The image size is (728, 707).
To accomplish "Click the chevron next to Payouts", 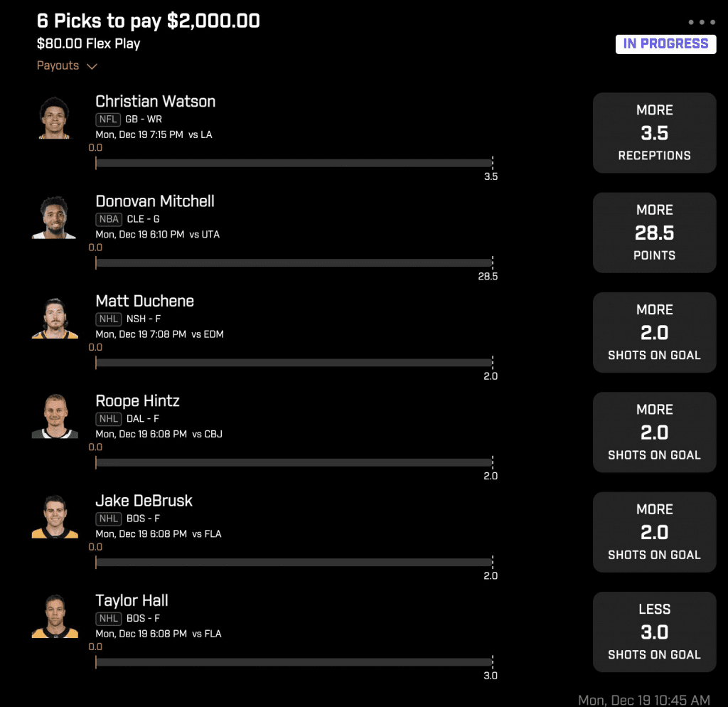I will coord(92,66).
